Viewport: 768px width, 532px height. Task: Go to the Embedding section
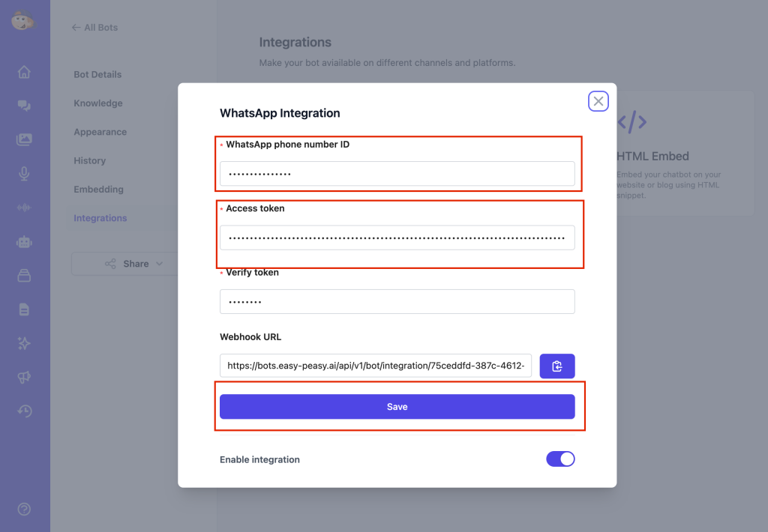[98, 190]
